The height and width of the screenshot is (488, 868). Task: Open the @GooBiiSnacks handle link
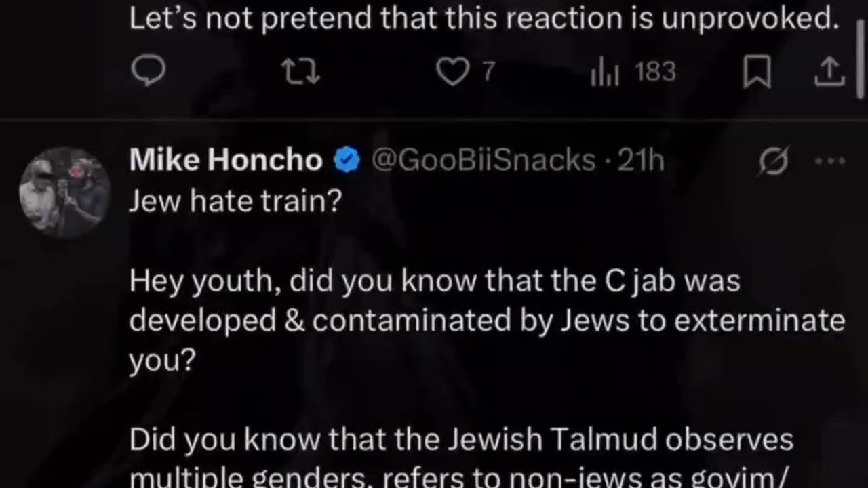click(x=484, y=161)
